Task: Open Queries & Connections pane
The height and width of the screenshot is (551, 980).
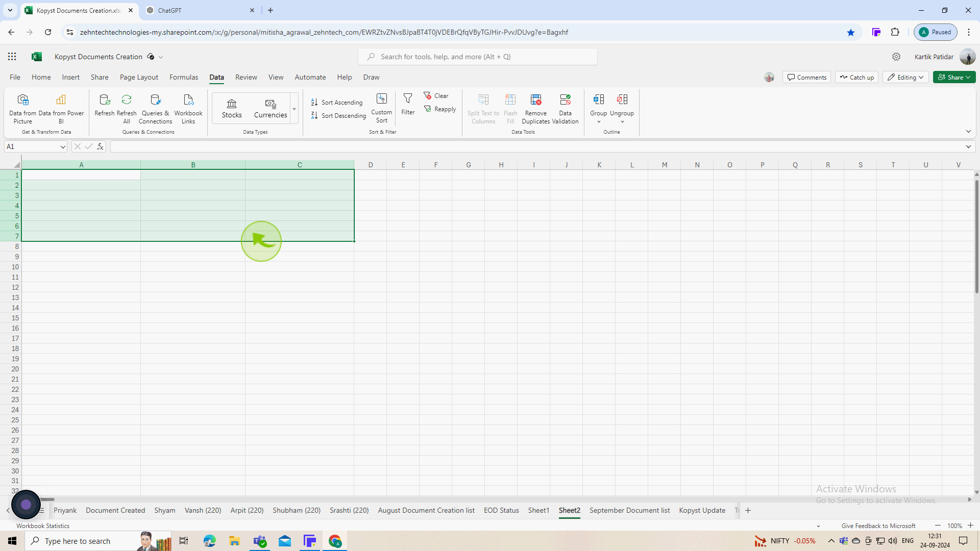Action: click(x=155, y=109)
